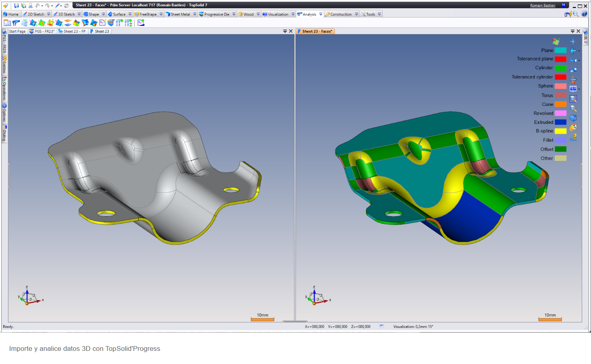The image size is (591, 364).
Task: Click the Romain Bastien user link
Action: (542, 6)
